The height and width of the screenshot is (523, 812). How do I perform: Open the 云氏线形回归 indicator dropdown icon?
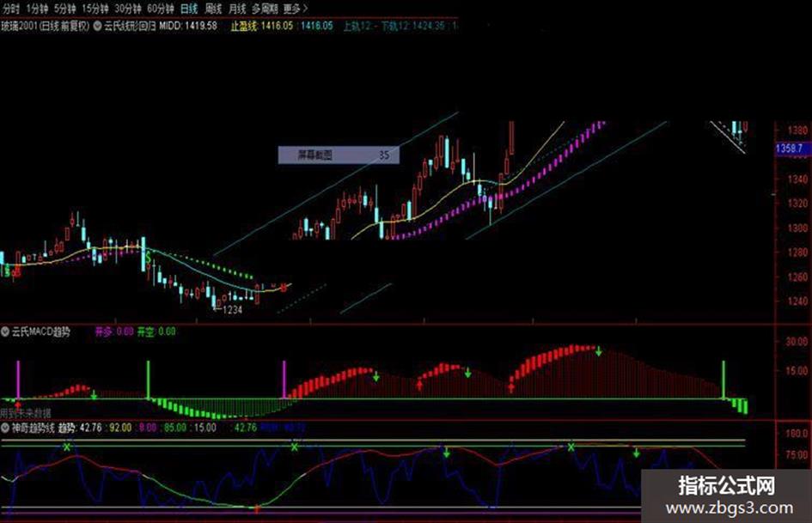tap(97, 26)
